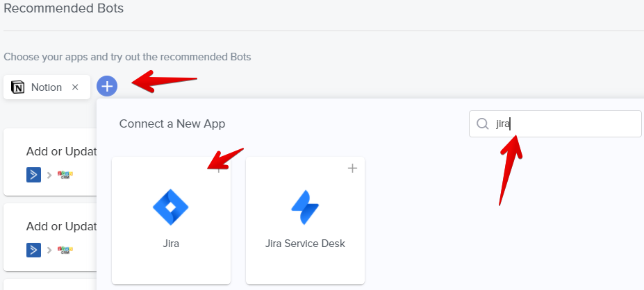This screenshot has width=644, height=290.
Task: Click the Recommended Bots heading
Action: pyautogui.click(x=64, y=8)
